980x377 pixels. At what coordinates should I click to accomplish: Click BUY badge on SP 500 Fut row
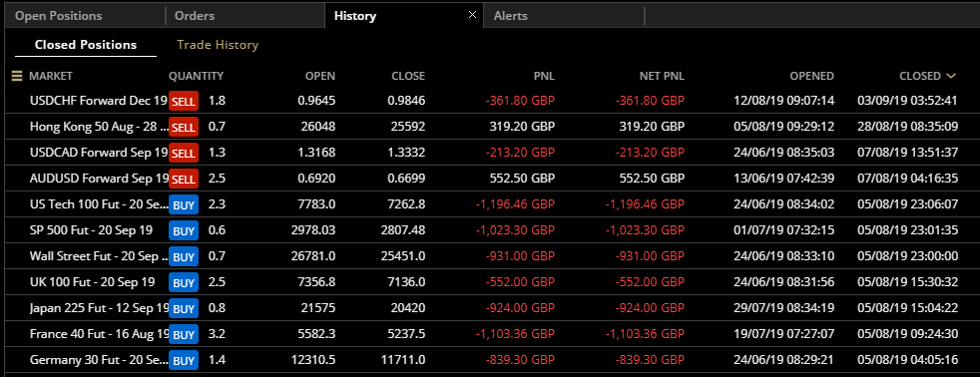[x=183, y=231]
